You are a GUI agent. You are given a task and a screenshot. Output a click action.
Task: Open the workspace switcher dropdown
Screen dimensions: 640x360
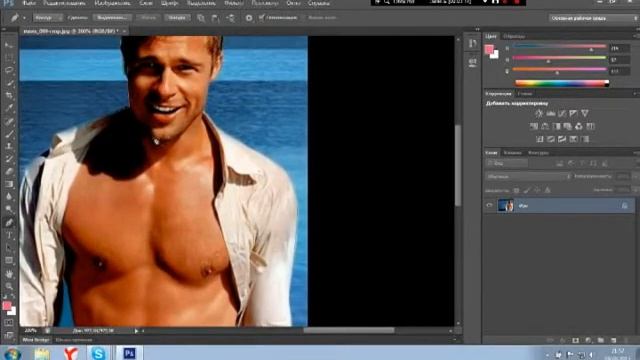pos(593,18)
